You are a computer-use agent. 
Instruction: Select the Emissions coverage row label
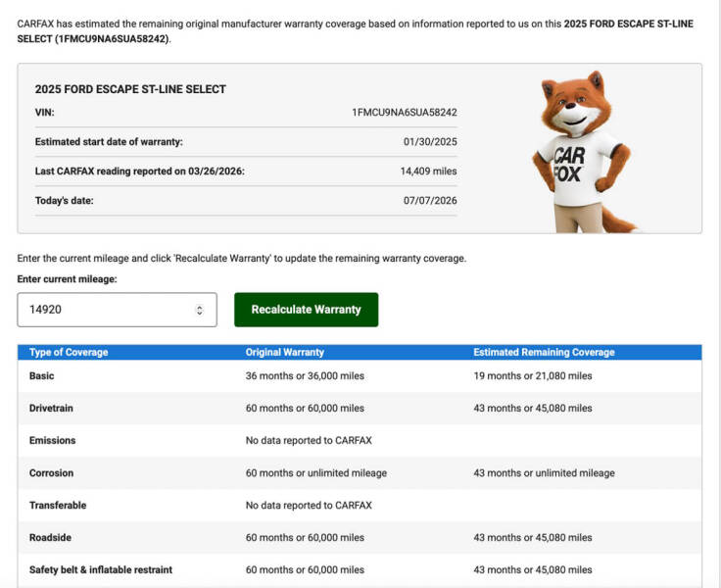(x=53, y=440)
